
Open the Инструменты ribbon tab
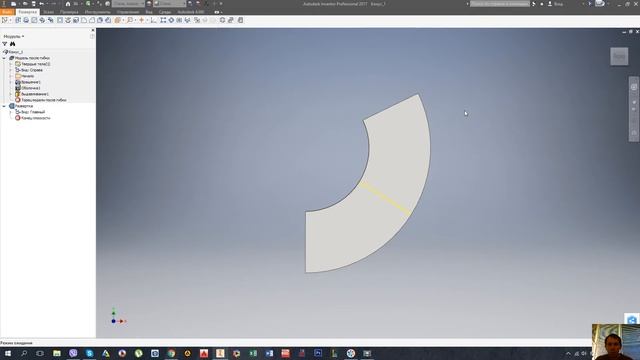(x=98, y=12)
